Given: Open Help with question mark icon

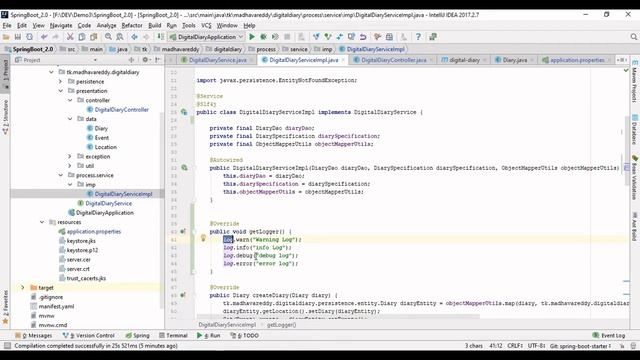Looking at the screenshot, I should pos(418,37).
